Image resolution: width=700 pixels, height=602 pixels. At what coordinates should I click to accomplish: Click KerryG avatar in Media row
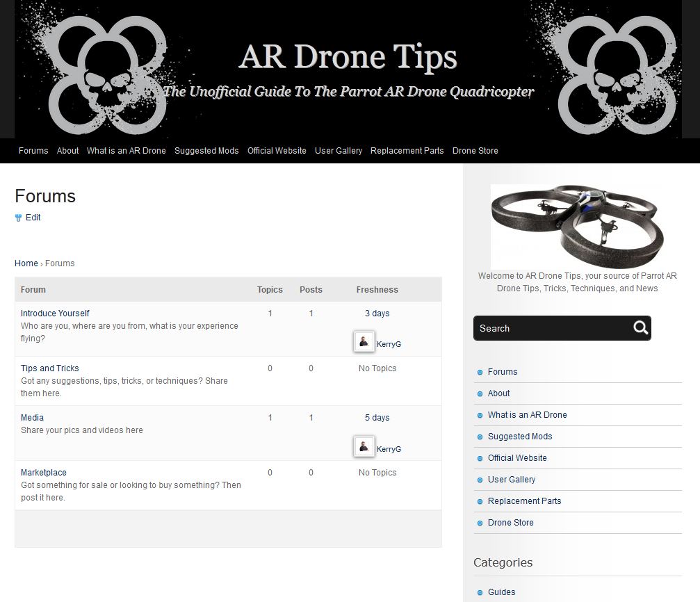364,446
